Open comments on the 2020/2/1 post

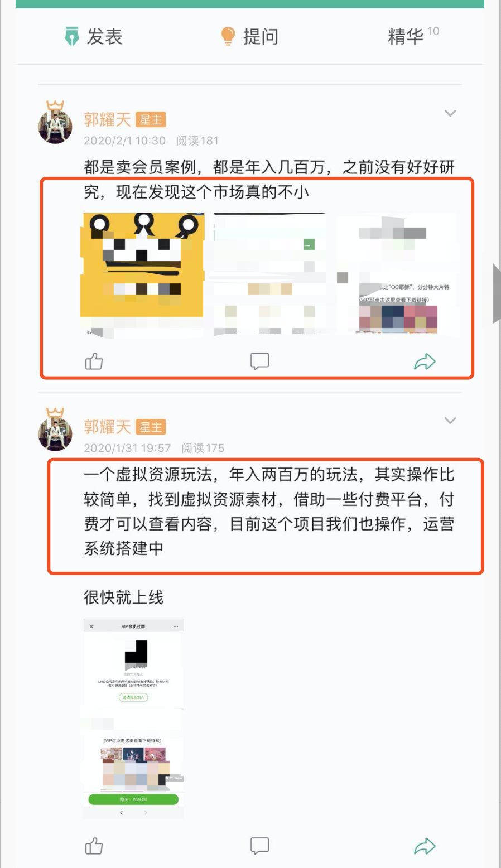[259, 361]
